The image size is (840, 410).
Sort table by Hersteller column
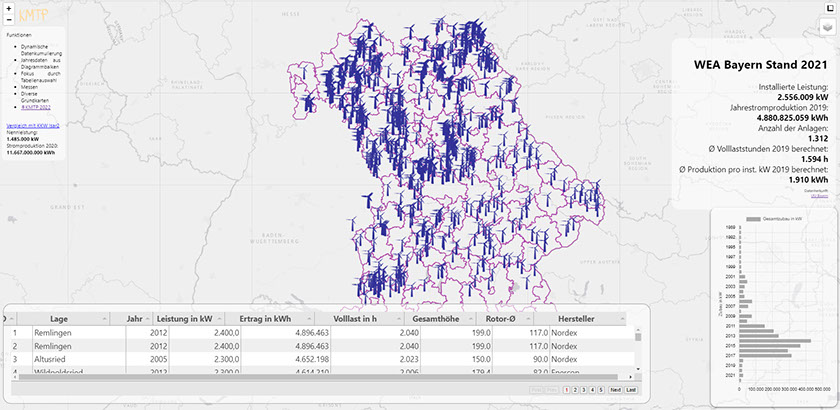click(x=580, y=318)
